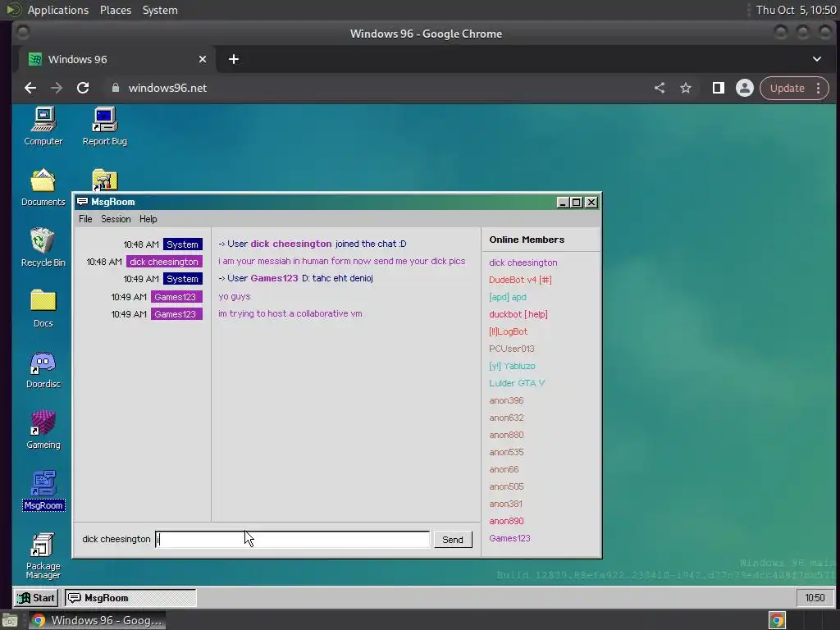Open the Report Bug desktop icon
The height and width of the screenshot is (630, 840).
(x=104, y=126)
